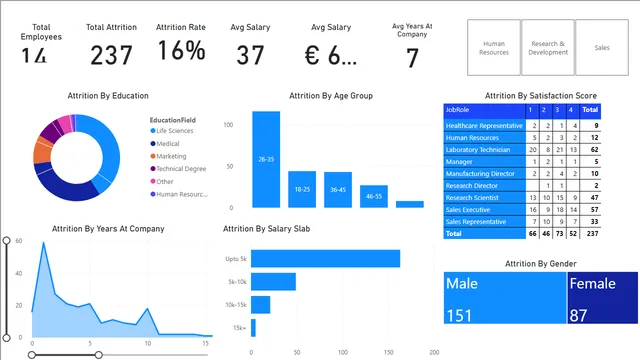Click the vertical zoom slider top handle
The width and height of the screenshot is (640, 360).
click(x=7, y=240)
